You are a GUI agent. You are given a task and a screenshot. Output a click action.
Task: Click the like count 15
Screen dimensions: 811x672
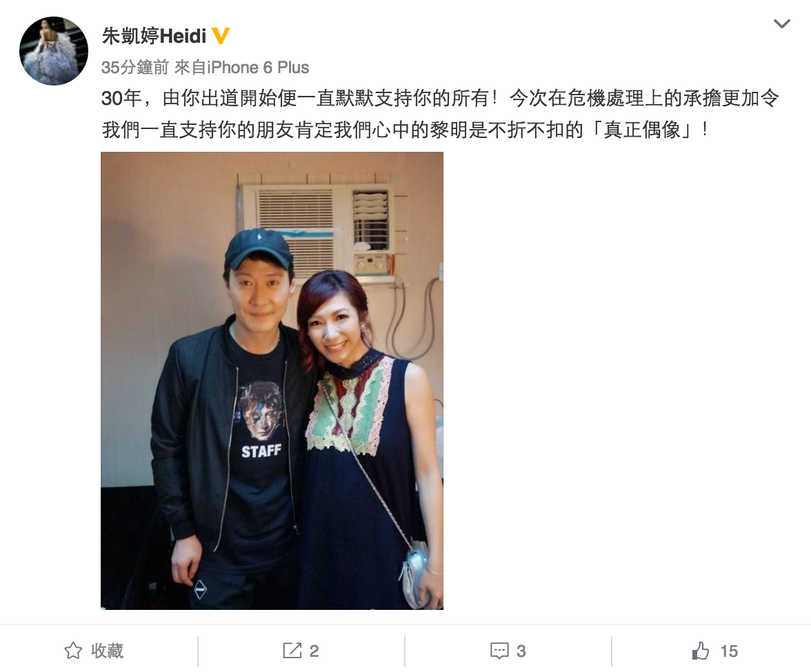(x=729, y=651)
